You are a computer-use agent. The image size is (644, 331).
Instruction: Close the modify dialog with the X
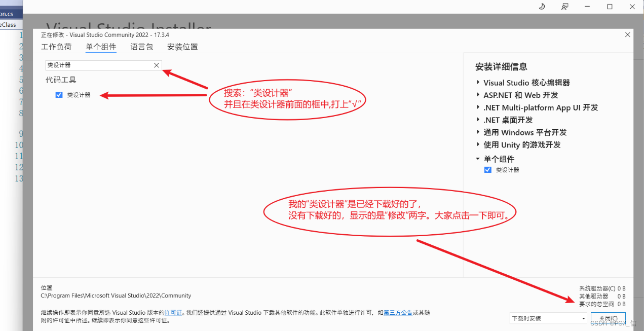point(628,35)
